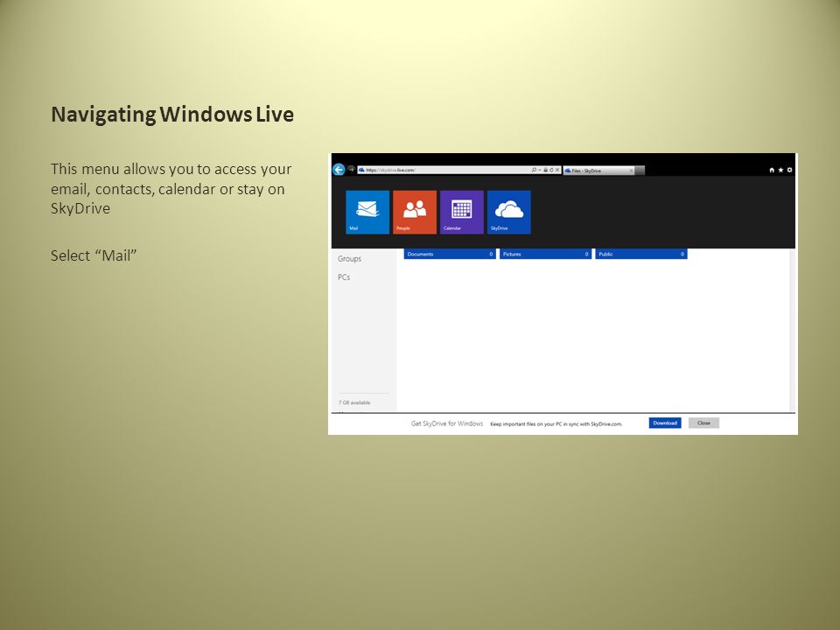Open the People tile
This screenshot has width=840, height=630.
coord(415,212)
